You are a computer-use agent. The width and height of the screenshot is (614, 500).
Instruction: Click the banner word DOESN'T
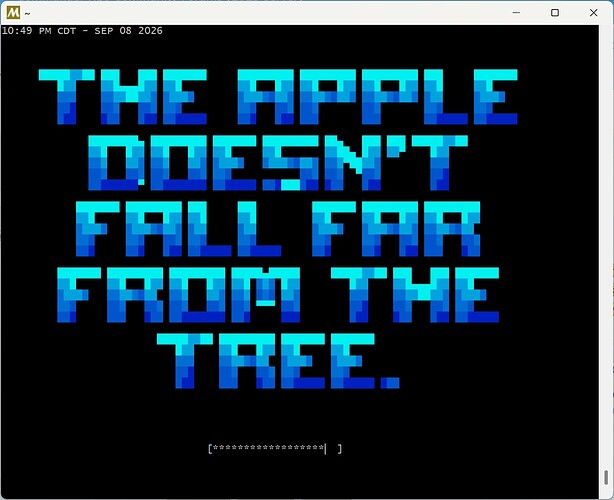(x=278, y=163)
